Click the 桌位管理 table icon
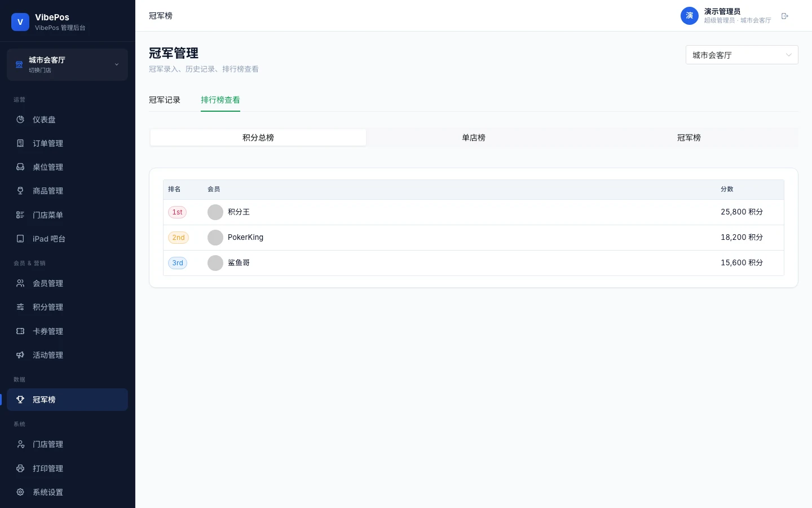The width and height of the screenshot is (812, 508). pos(20,167)
